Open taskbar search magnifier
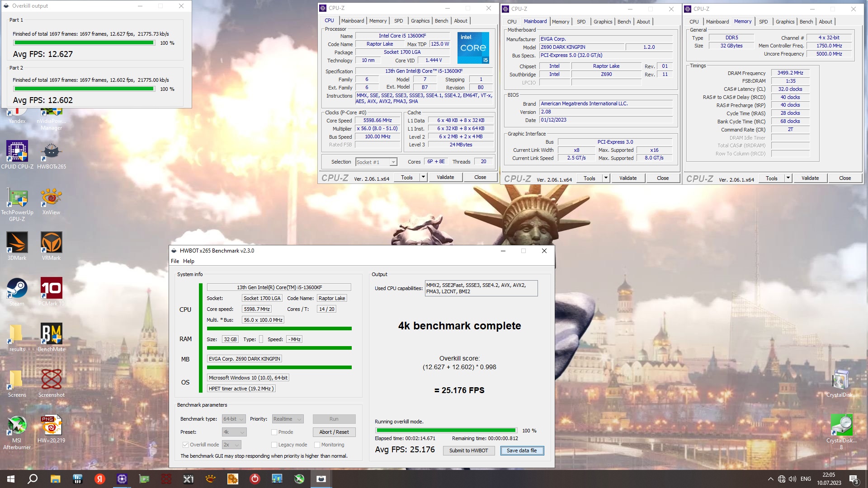The width and height of the screenshot is (868, 488). (x=33, y=479)
